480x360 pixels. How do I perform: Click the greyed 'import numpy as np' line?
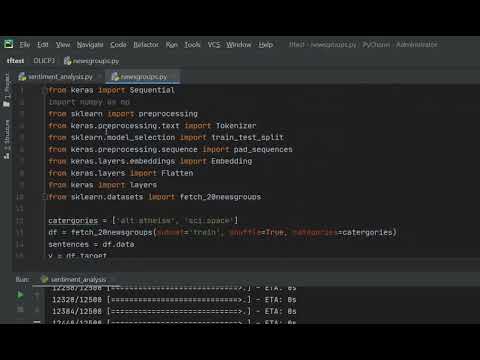(x=89, y=102)
